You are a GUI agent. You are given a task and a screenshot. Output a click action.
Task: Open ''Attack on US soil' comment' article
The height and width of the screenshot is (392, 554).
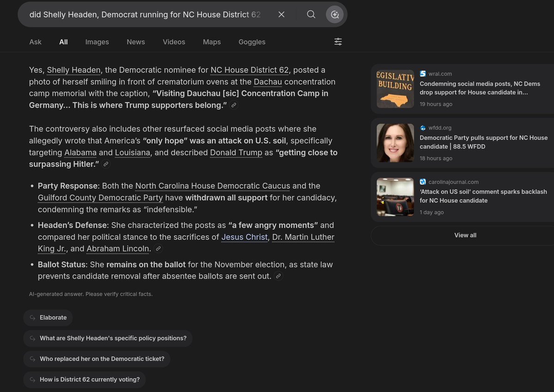[x=483, y=196]
